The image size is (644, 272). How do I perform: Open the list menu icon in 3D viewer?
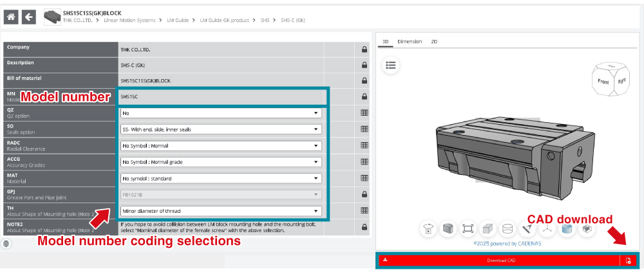pos(391,65)
